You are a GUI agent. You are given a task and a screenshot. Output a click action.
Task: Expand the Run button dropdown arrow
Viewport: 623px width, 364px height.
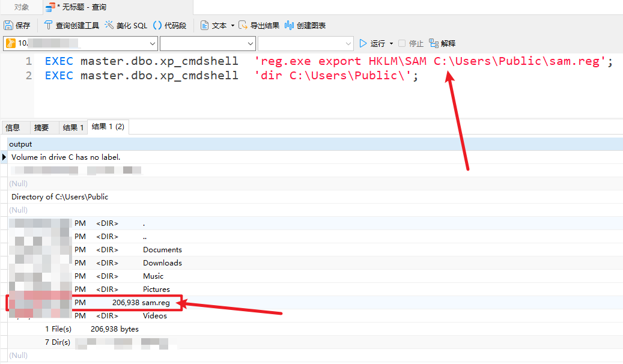click(x=391, y=43)
